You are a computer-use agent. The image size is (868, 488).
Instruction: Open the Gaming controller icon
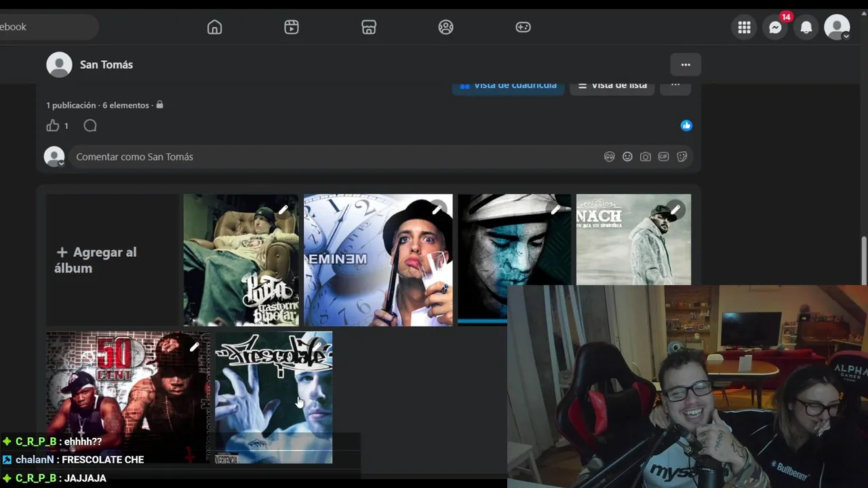tap(523, 27)
